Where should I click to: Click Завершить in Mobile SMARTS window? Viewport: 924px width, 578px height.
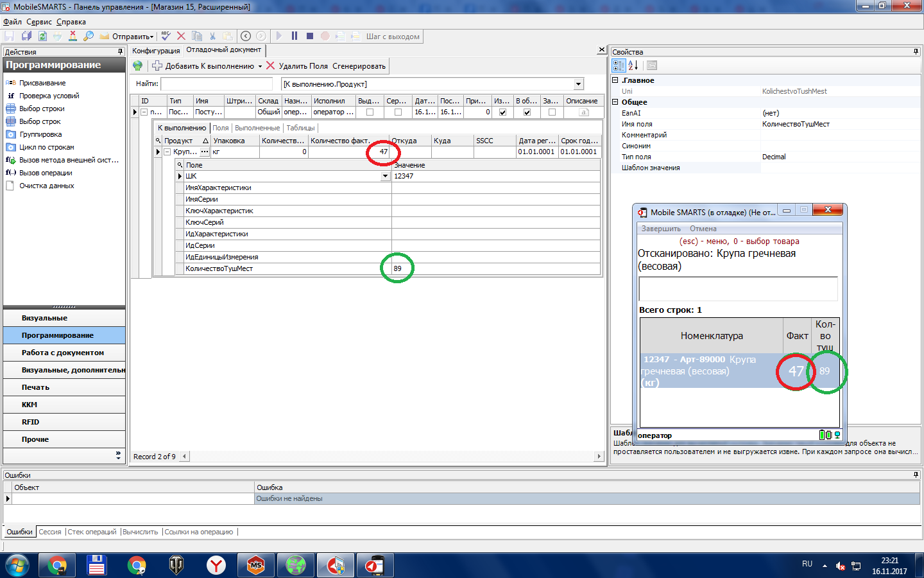pyautogui.click(x=661, y=229)
